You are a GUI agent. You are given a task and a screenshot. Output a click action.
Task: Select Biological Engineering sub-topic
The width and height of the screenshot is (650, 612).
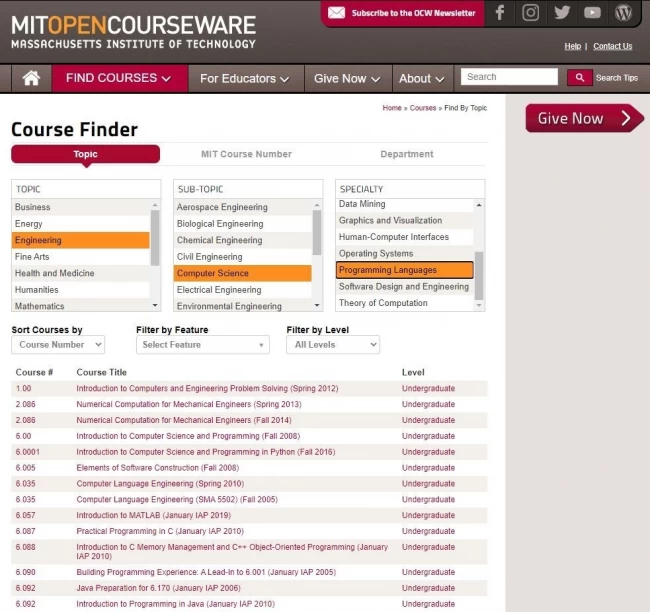pos(243,224)
